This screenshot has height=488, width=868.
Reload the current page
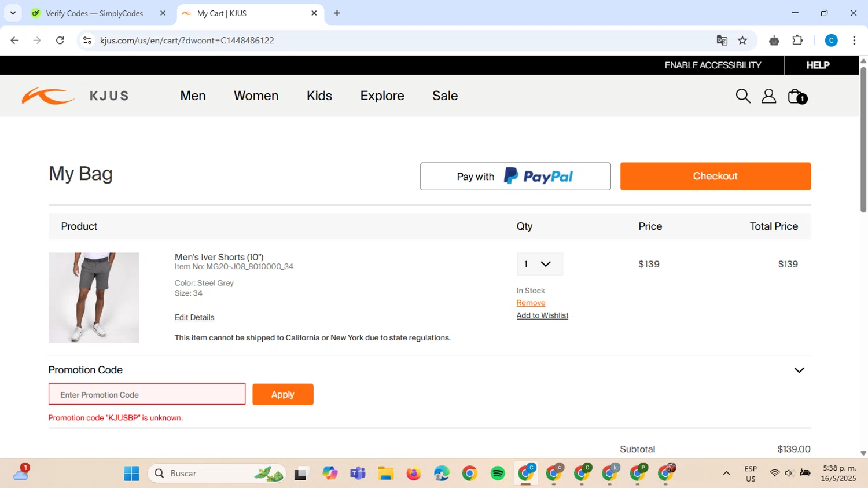[x=60, y=41]
